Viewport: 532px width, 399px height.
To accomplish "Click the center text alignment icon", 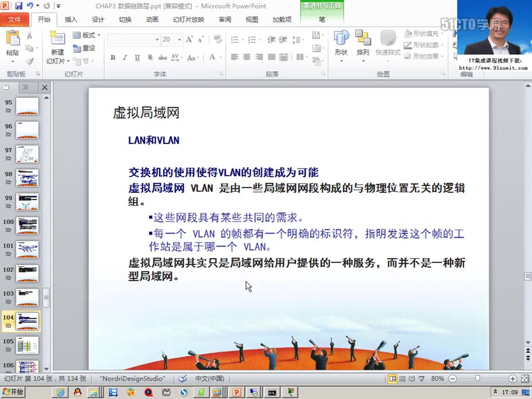I will point(247,57).
